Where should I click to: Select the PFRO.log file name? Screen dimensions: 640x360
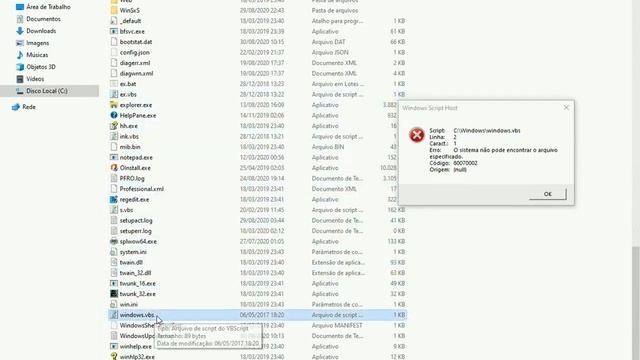(x=132, y=178)
